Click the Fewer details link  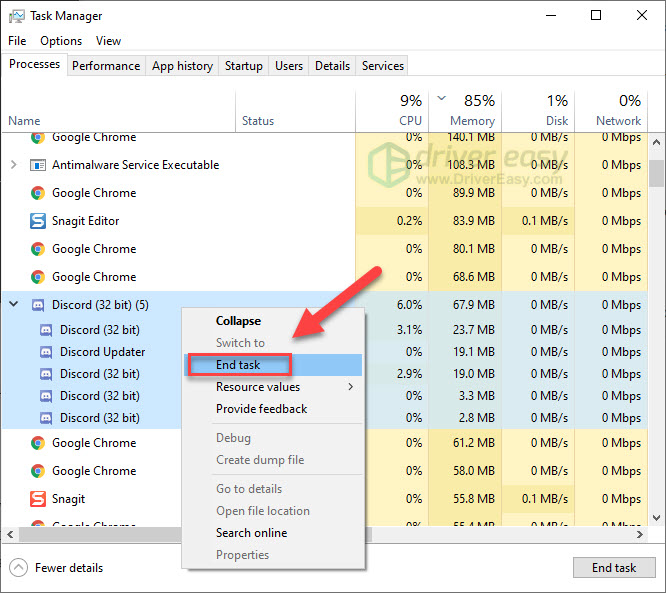(68, 568)
